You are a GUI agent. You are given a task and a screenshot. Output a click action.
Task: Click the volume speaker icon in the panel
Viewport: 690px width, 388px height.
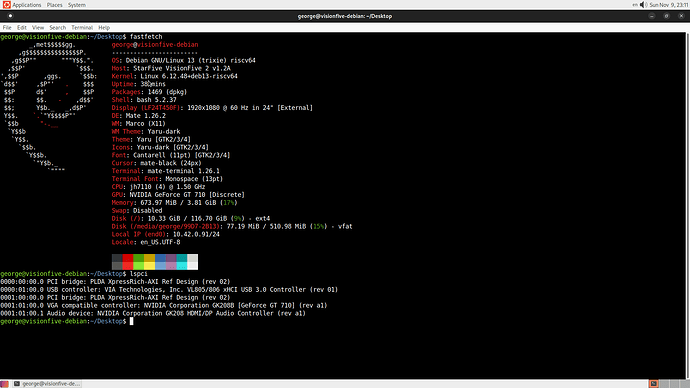click(643, 5)
